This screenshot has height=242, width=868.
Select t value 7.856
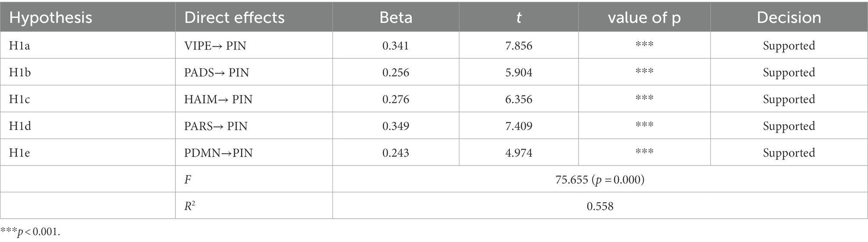pos(519,45)
